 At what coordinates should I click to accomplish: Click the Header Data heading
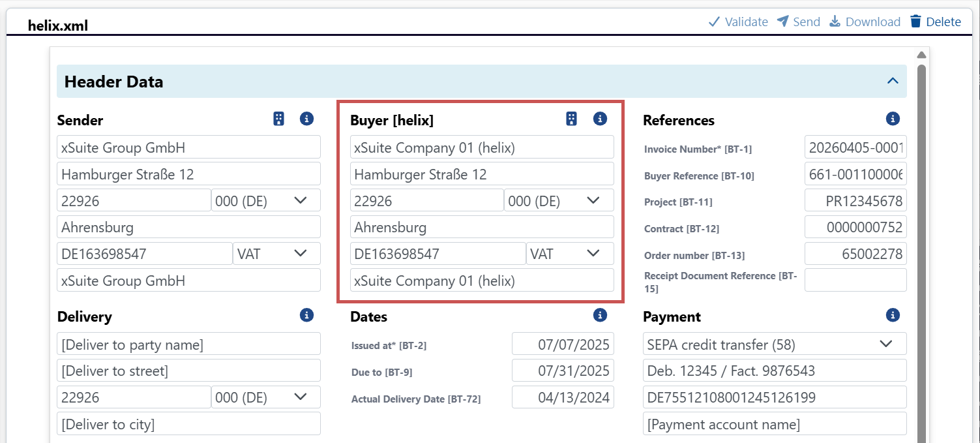(x=113, y=82)
